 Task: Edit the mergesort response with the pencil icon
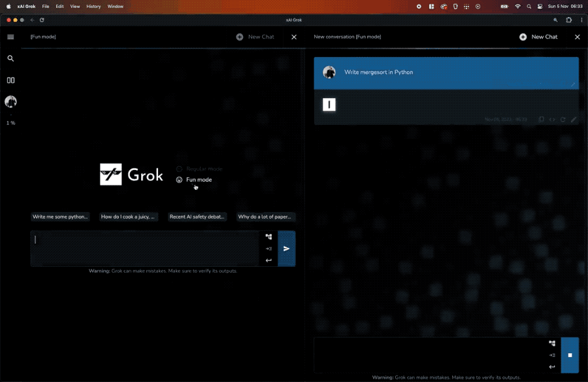coord(574,119)
